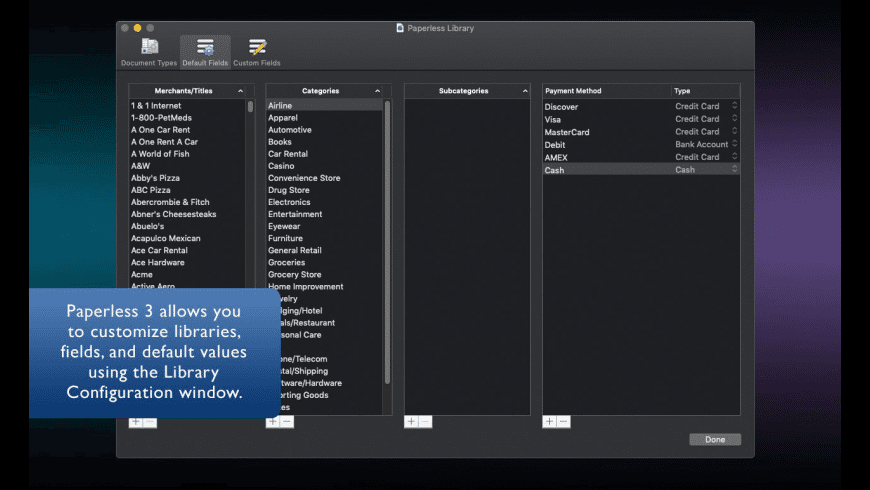Viewport: 870px width, 490px height.
Task: Change the MasterCard payment type dropdown
Action: click(x=706, y=132)
